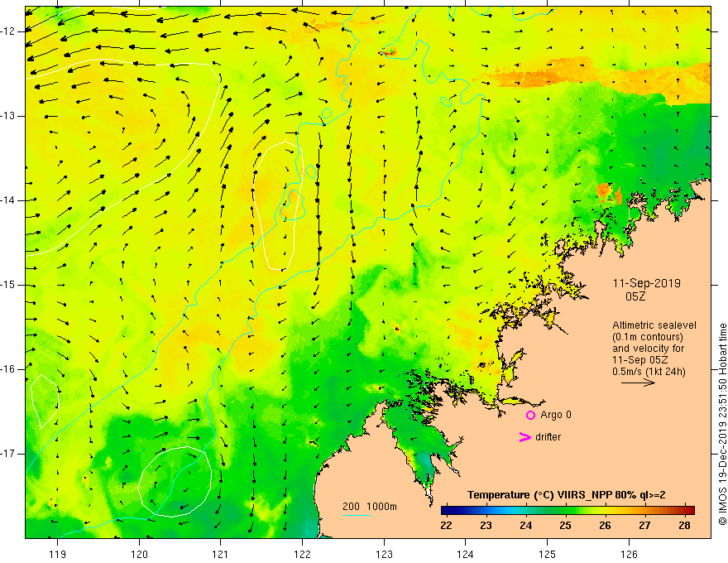Click the 'drifter' legend label
The width and height of the screenshot is (728, 563).
coord(548,437)
